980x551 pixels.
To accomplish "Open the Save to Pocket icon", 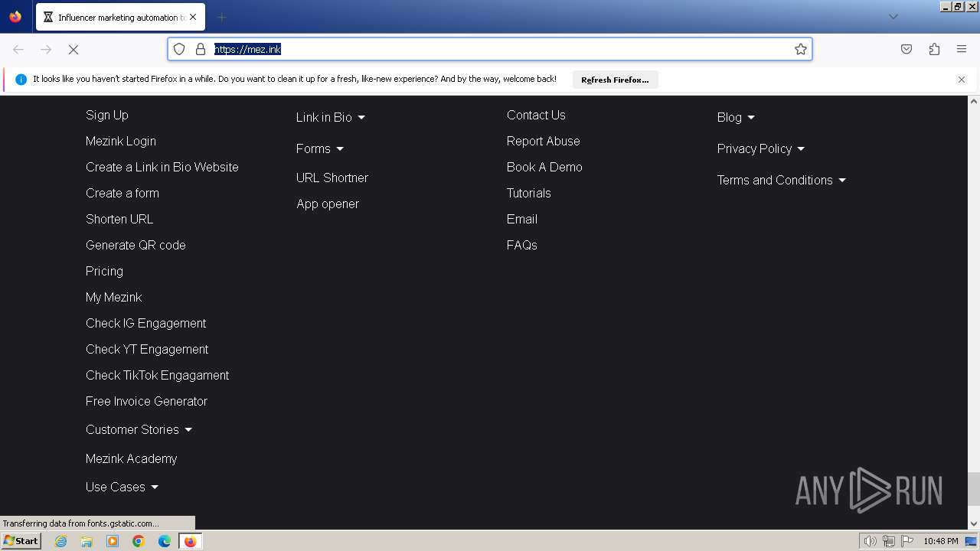I will click(906, 49).
